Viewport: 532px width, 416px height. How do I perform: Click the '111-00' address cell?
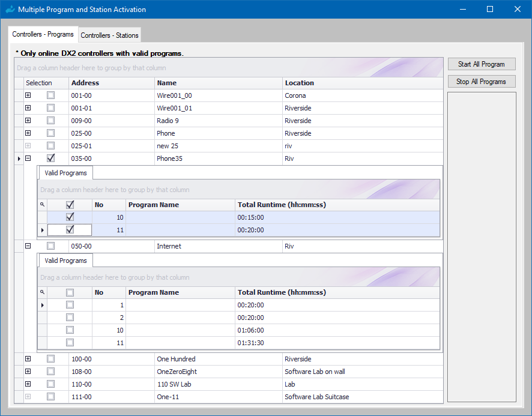coord(112,396)
